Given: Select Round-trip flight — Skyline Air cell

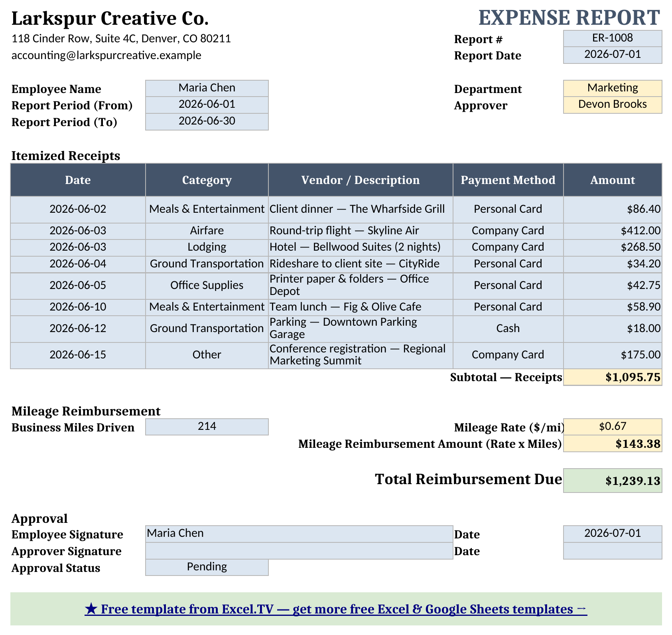Looking at the screenshot, I should (x=361, y=231).
